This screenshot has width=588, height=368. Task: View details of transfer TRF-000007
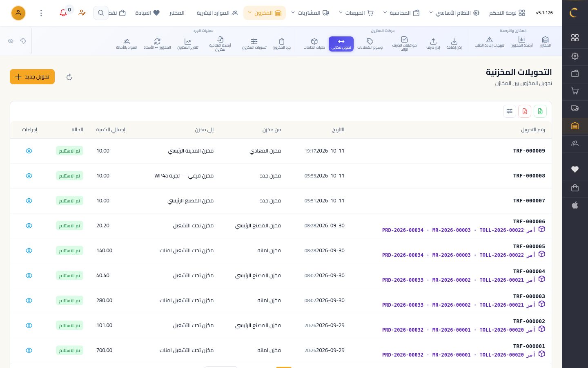(29, 201)
